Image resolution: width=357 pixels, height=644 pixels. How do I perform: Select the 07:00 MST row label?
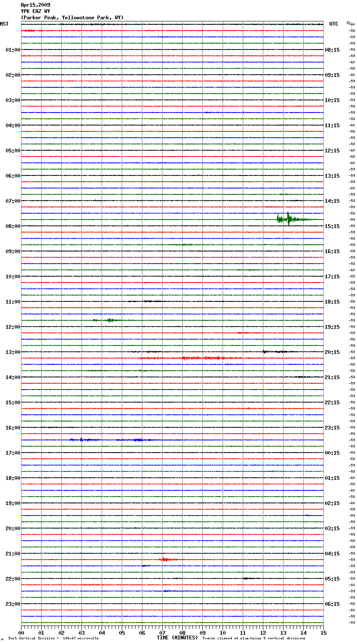[13, 201]
